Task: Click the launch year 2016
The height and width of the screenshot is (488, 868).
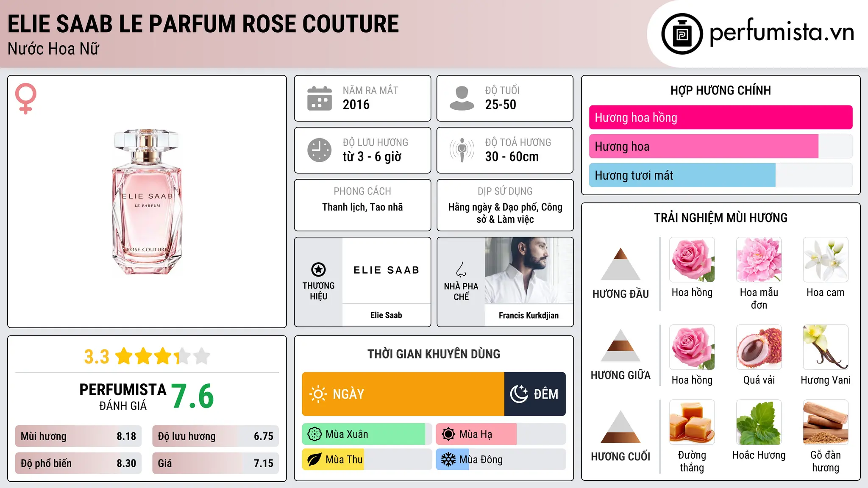Action: (356, 105)
